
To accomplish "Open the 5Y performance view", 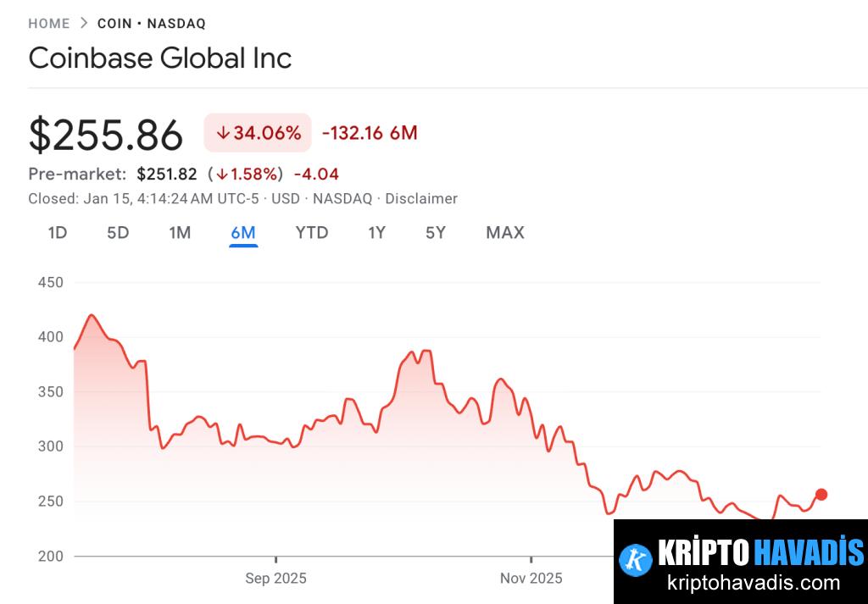I will pyautogui.click(x=435, y=232).
